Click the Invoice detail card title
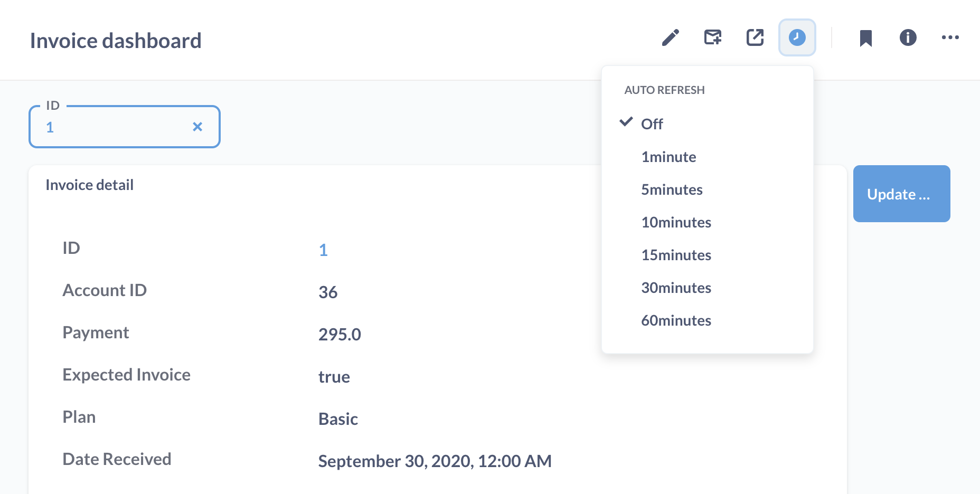 coord(90,185)
